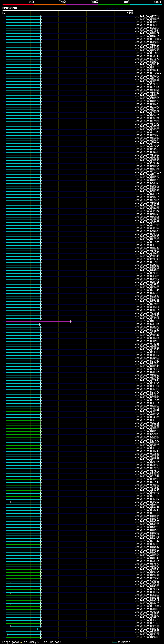The height and width of the screenshot is (644, 164).
Task: Select the UniRef100_Q84JA6 label
Action: tap(147, 417)
